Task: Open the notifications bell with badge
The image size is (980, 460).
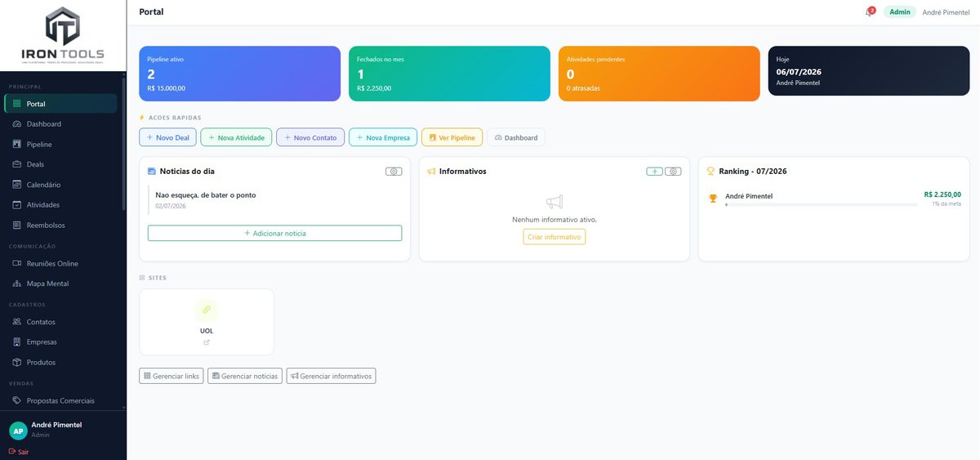Action: point(870,11)
